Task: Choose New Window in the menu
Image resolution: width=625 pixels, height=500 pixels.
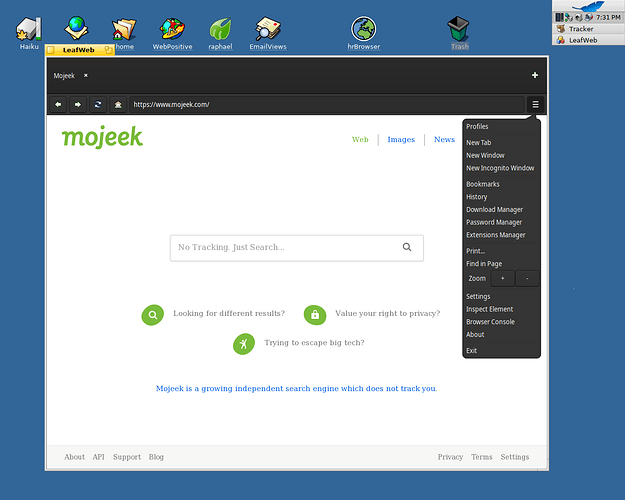Action: point(501,155)
